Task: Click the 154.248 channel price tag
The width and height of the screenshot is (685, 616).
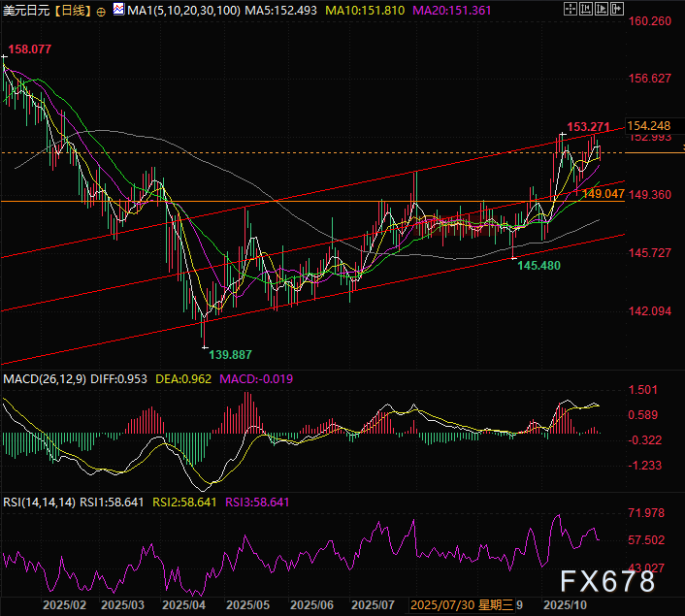Action: coord(649,126)
